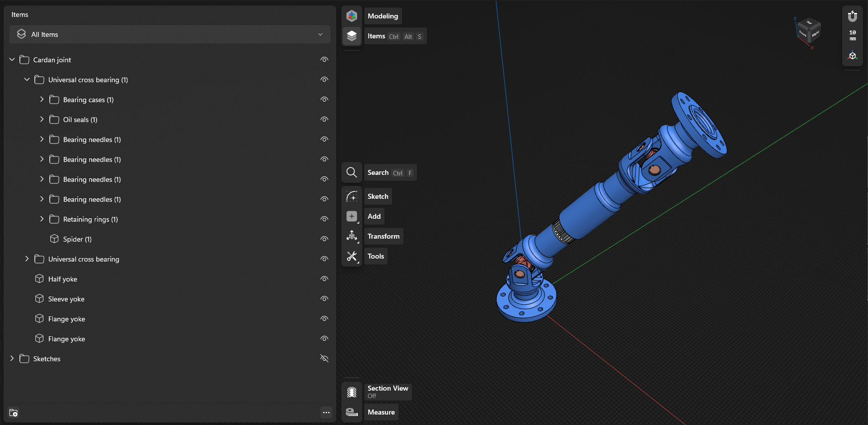Select the Spider (1) tree item
The image size is (868, 425).
click(169, 239)
